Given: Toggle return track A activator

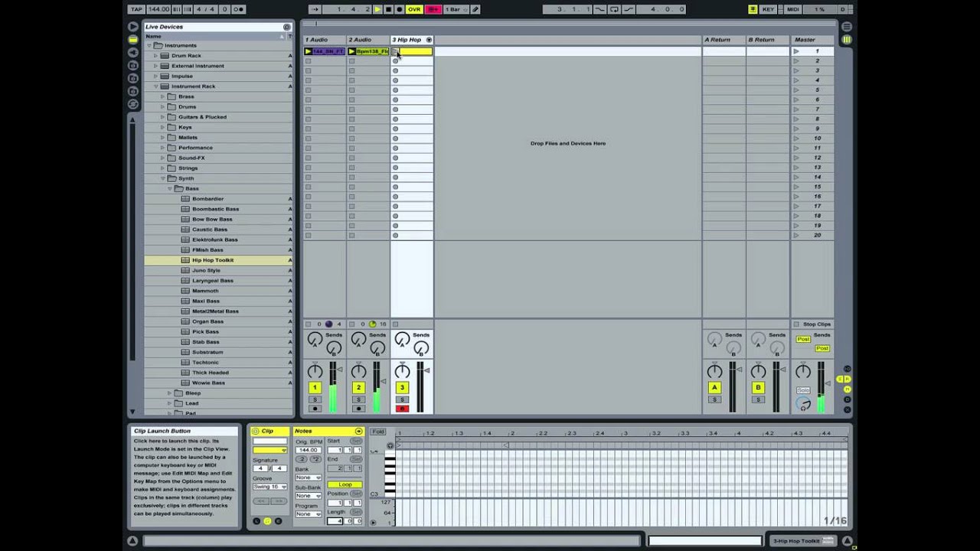Looking at the screenshot, I should point(714,388).
